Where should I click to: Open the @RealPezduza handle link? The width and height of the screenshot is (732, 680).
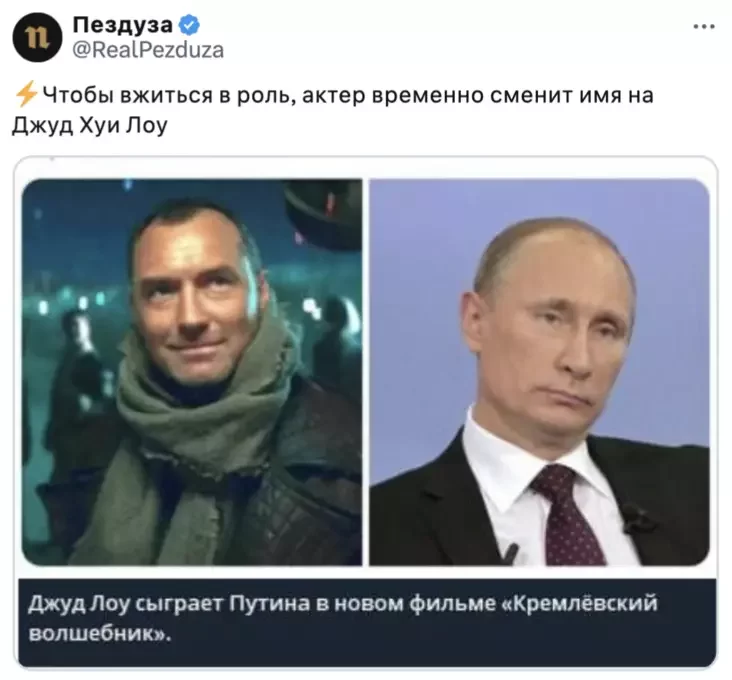[148, 50]
